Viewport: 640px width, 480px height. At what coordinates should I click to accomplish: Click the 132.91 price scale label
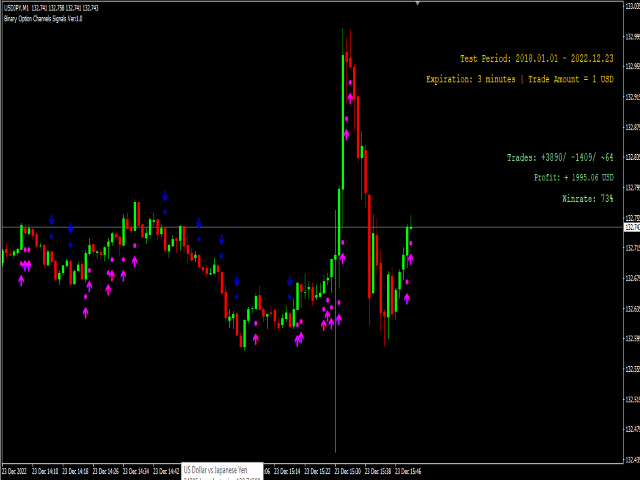coord(633,97)
